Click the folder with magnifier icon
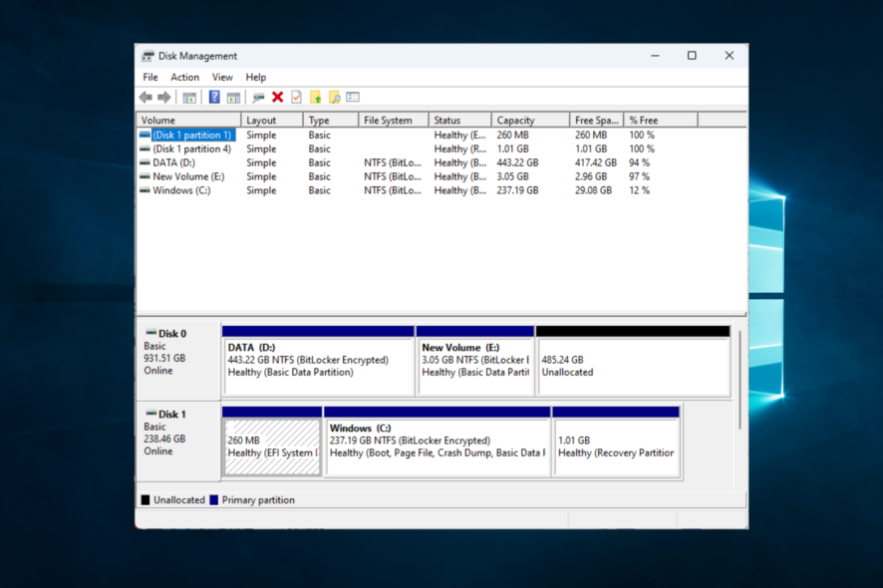This screenshot has height=588, width=883. pyautogui.click(x=335, y=97)
